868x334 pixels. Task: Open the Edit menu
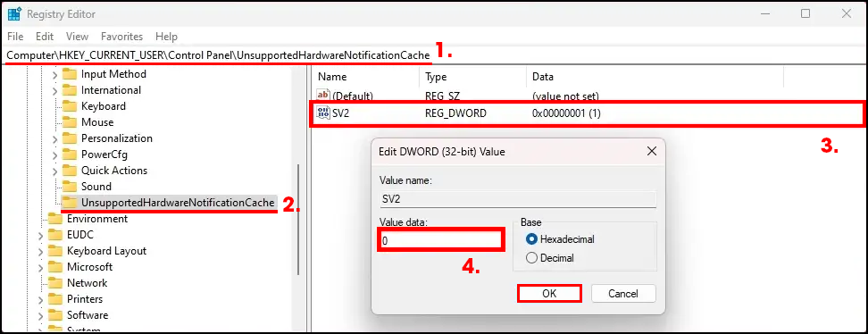tap(45, 37)
